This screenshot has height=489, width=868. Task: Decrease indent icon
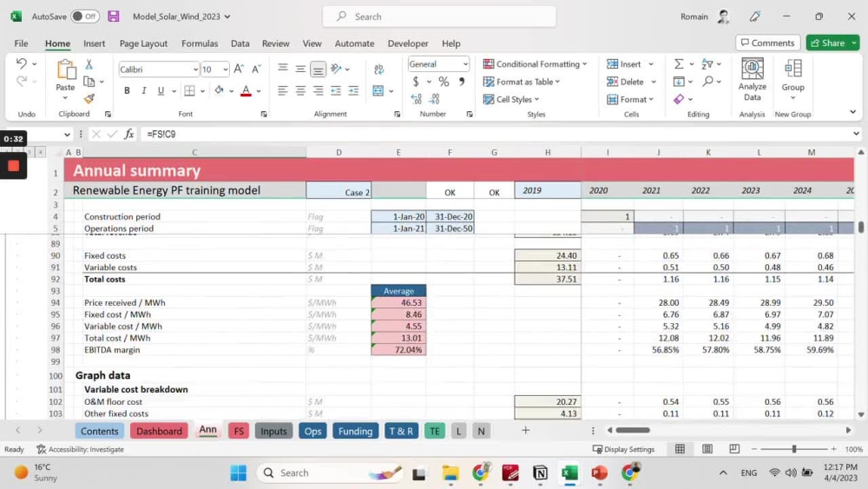coord(336,90)
